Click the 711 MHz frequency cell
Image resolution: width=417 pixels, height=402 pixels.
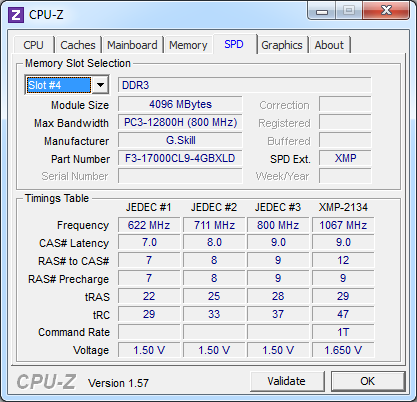214,225
